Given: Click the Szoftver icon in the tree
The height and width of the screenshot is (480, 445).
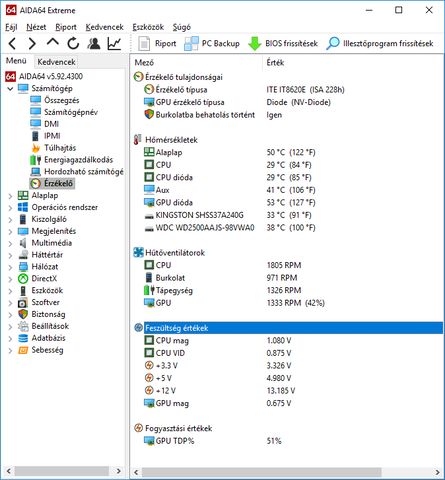Looking at the screenshot, I should (x=23, y=303).
